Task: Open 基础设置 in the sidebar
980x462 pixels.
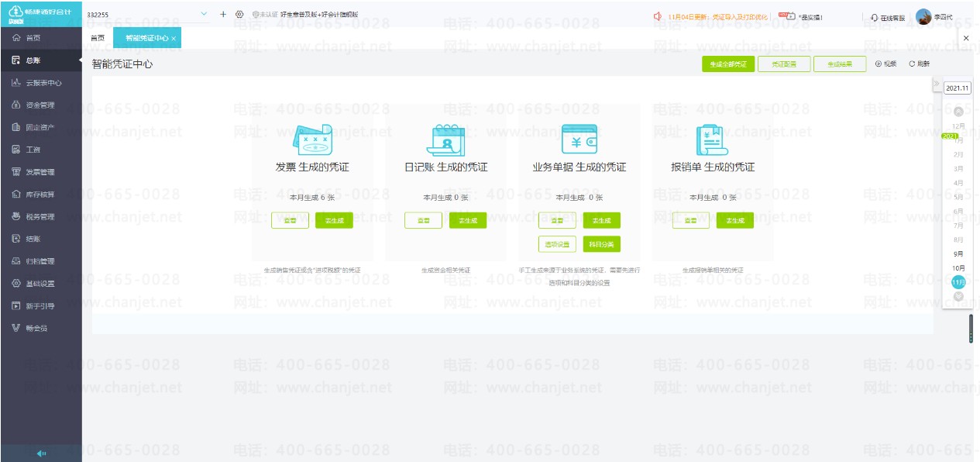Action: (x=40, y=284)
